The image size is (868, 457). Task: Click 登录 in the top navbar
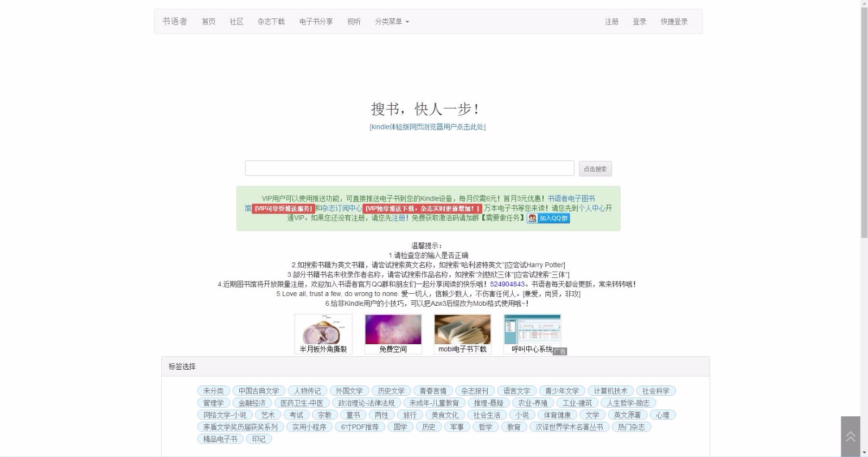(x=639, y=22)
